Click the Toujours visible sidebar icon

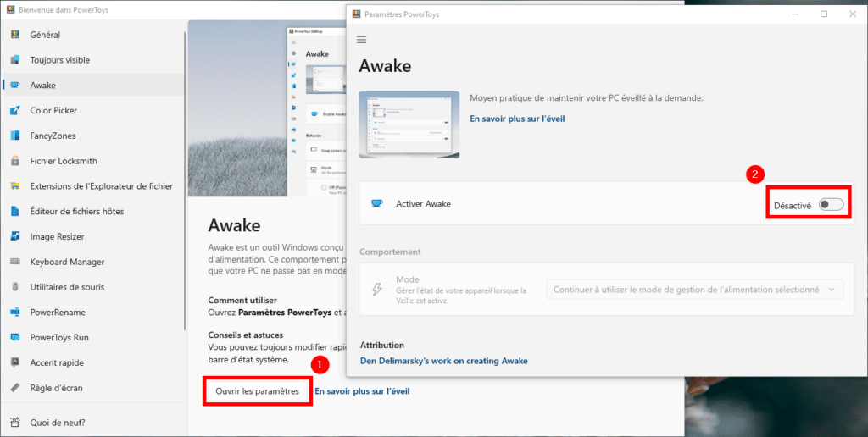(15, 60)
